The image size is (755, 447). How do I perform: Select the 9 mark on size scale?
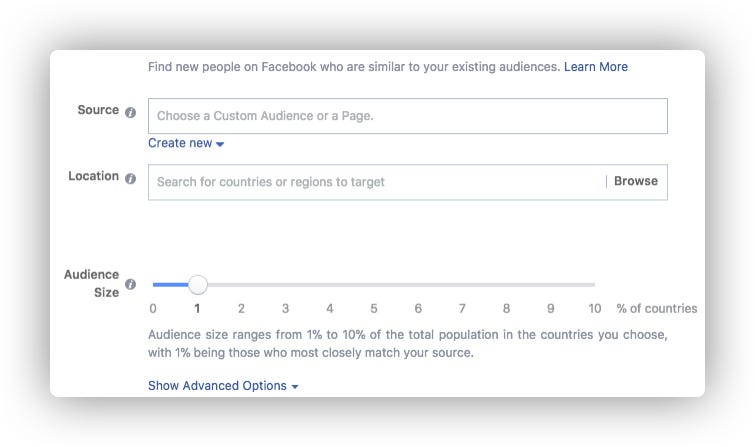tap(550, 308)
